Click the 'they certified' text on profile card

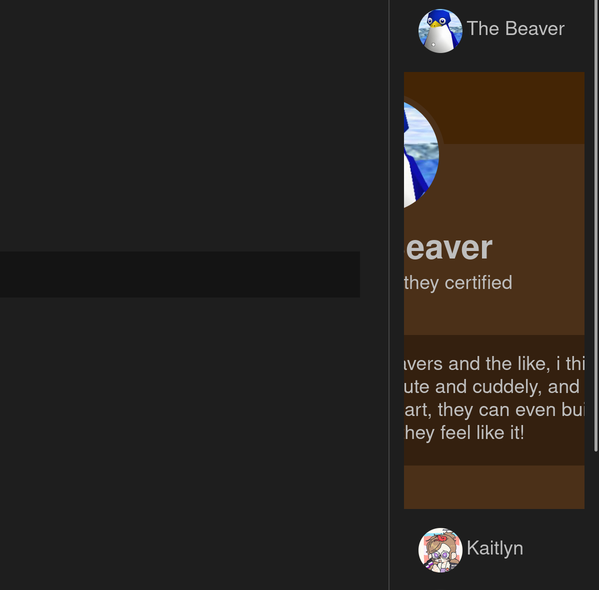point(458,283)
